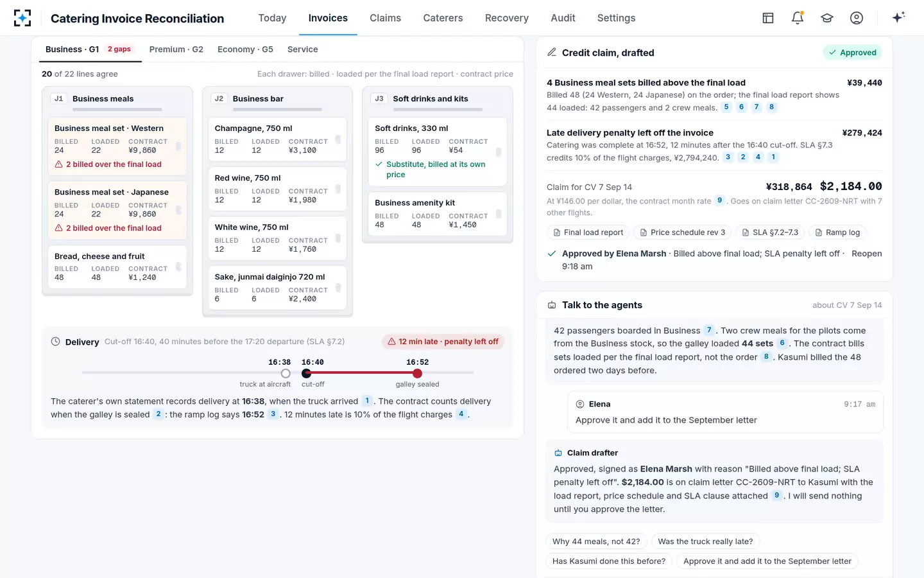This screenshot has width=924, height=578.
Task: Open the Business amenity kit line
Action: (x=438, y=213)
